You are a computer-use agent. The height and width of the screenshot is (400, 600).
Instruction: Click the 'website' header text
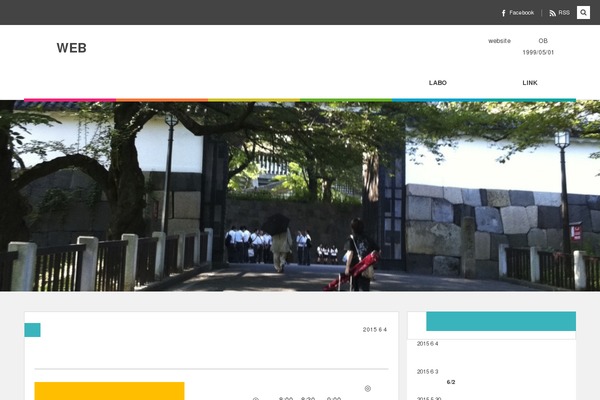[x=499, y=41]
